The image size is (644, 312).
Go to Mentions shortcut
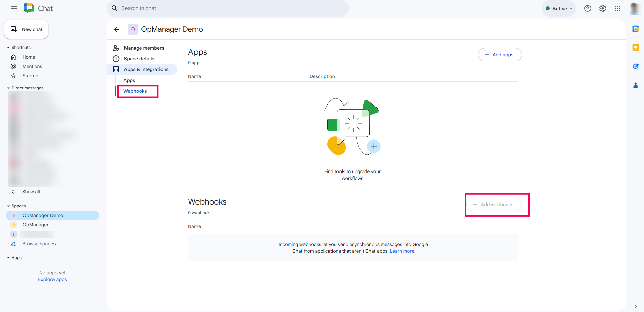pos(32,66)
